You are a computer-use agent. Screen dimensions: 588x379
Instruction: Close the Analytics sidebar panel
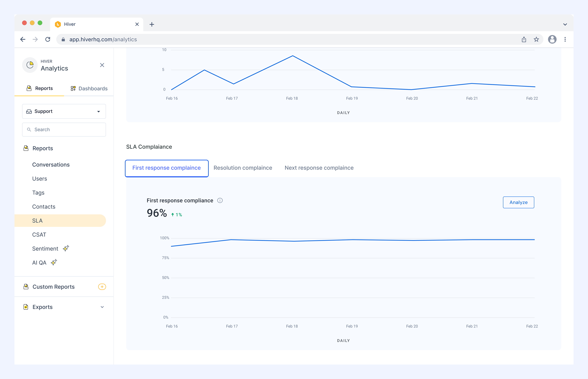102,65
